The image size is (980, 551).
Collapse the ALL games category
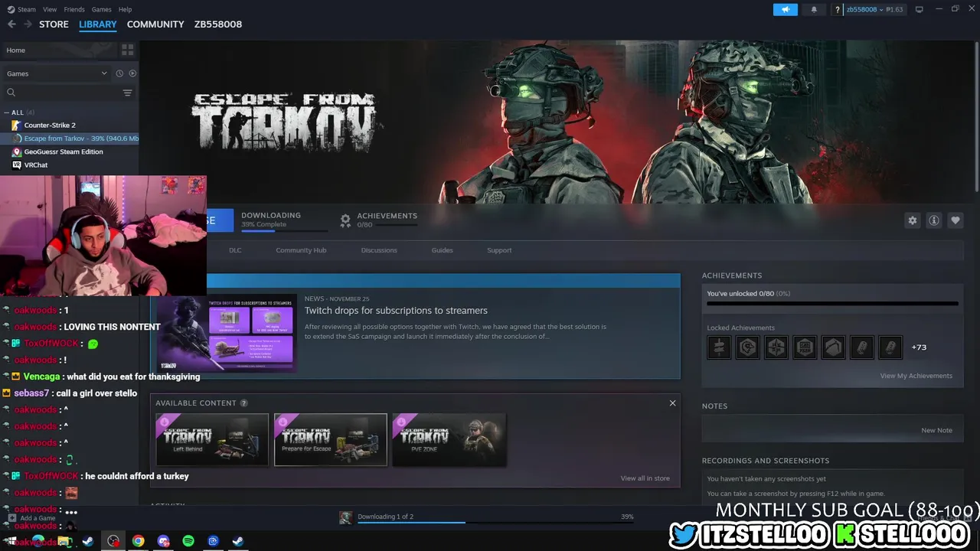[x=7, y=112]
